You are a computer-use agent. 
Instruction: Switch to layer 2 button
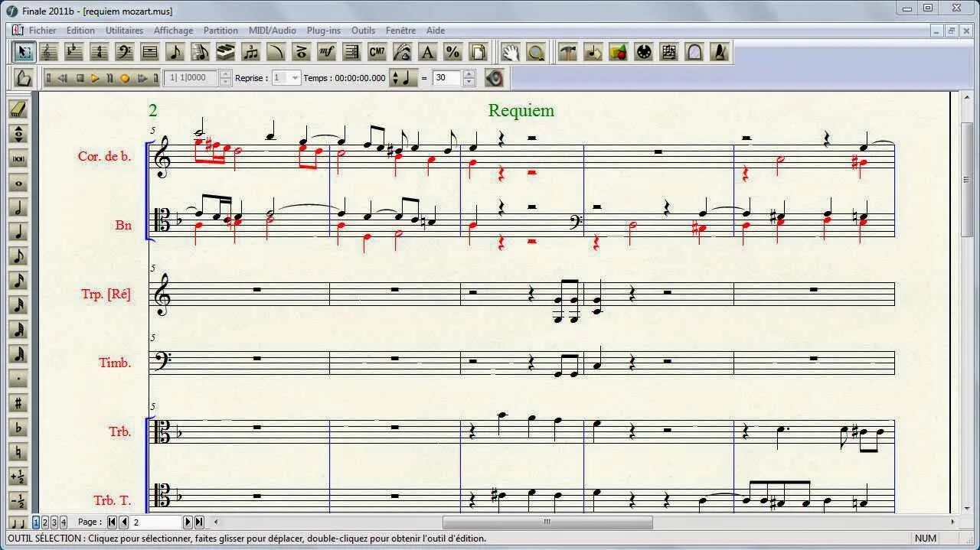(x=45, y=522)
